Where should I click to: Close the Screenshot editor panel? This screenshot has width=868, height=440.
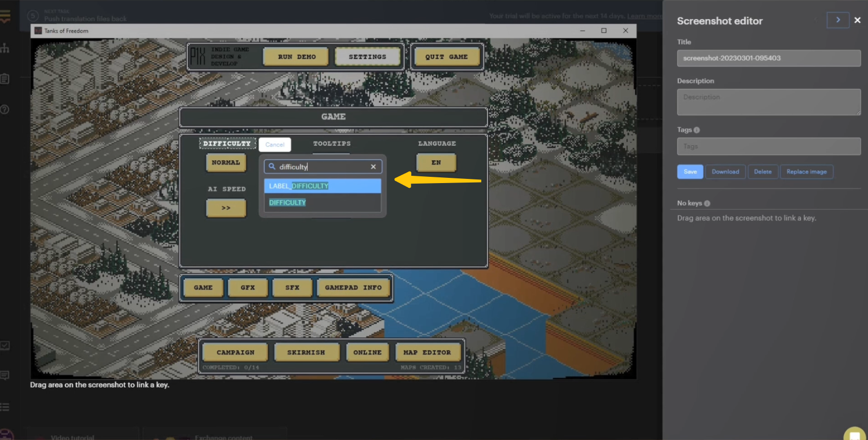[858, 20]
